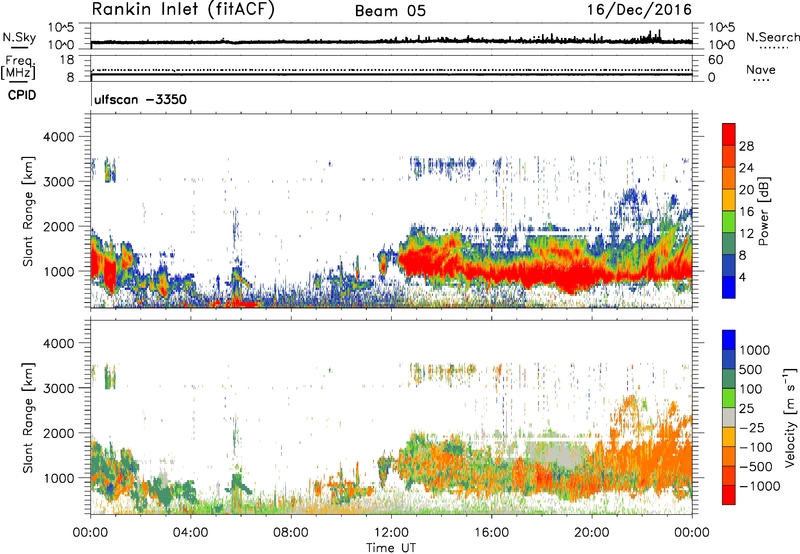Click the '24' value on Power colorbar
Screen dimensions: 800x554
746,168
